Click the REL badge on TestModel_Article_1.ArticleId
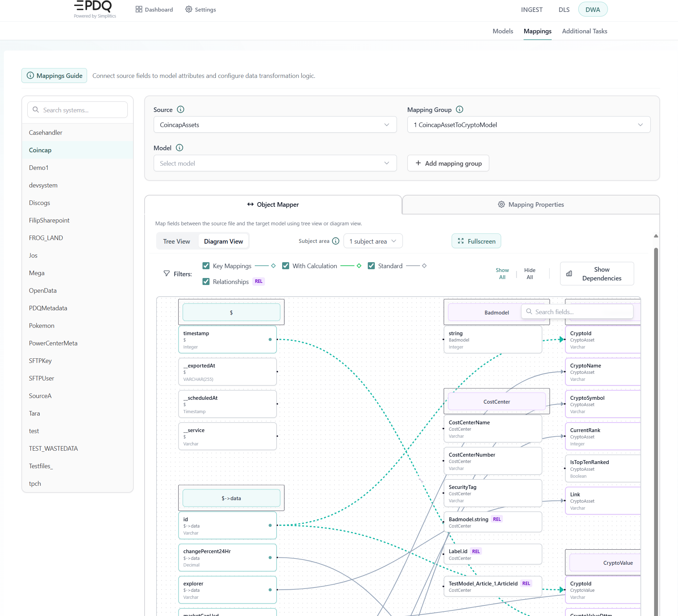Screen dimensions: 678x616 (526, 583)
